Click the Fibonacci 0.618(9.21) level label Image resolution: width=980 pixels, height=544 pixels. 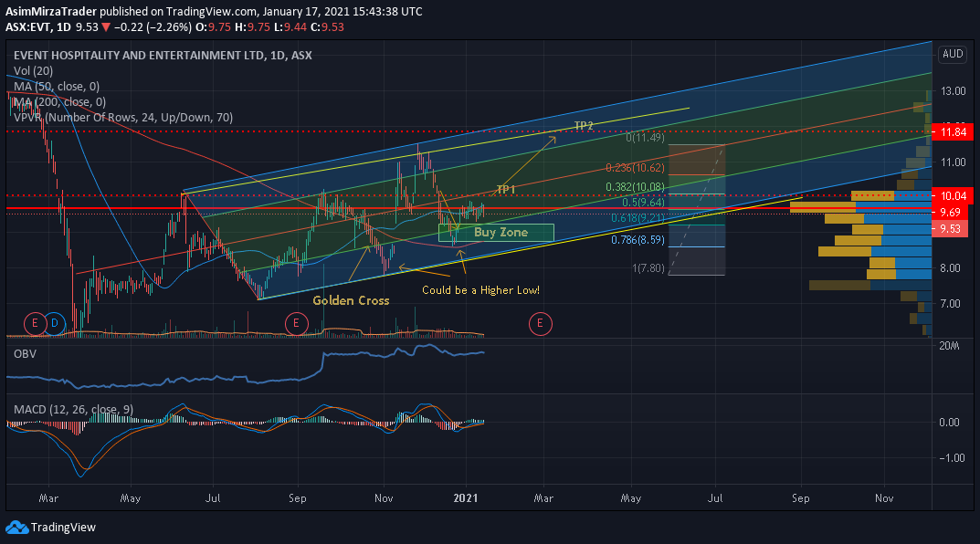pyautogui.click(x=638, y=218)
